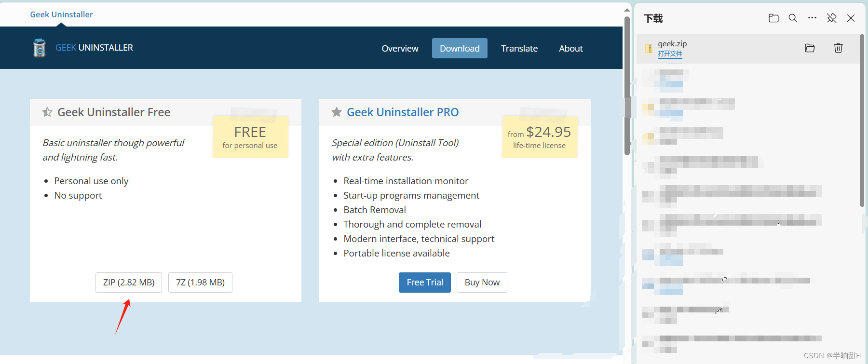Download the ZIP (2.82 MB) version

click(129, 283)
